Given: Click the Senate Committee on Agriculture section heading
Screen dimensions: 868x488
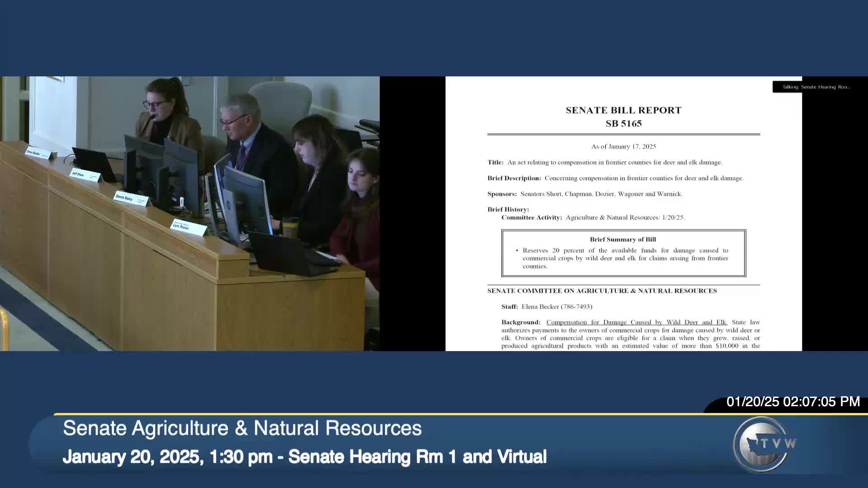Looking at the screenshot, I should tap(602, 291).
